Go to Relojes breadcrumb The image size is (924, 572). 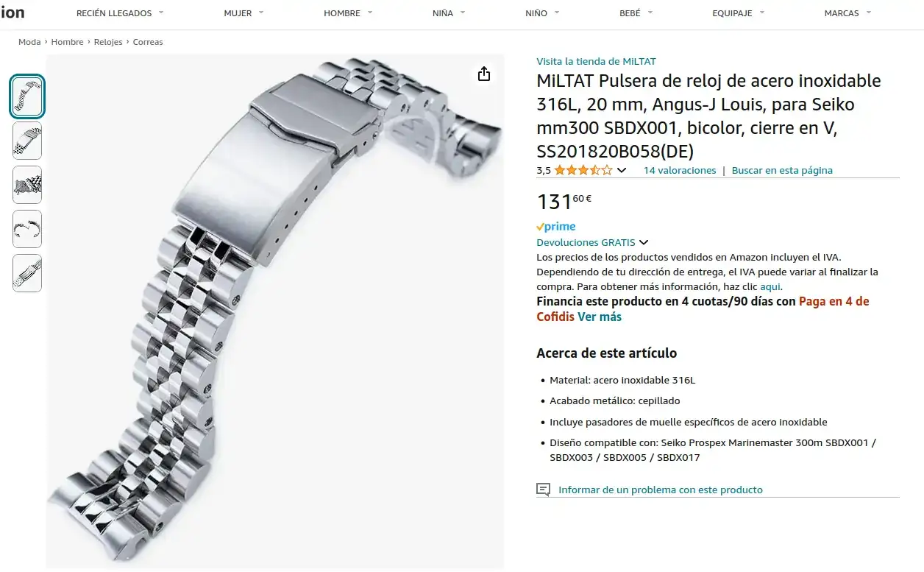108,42
